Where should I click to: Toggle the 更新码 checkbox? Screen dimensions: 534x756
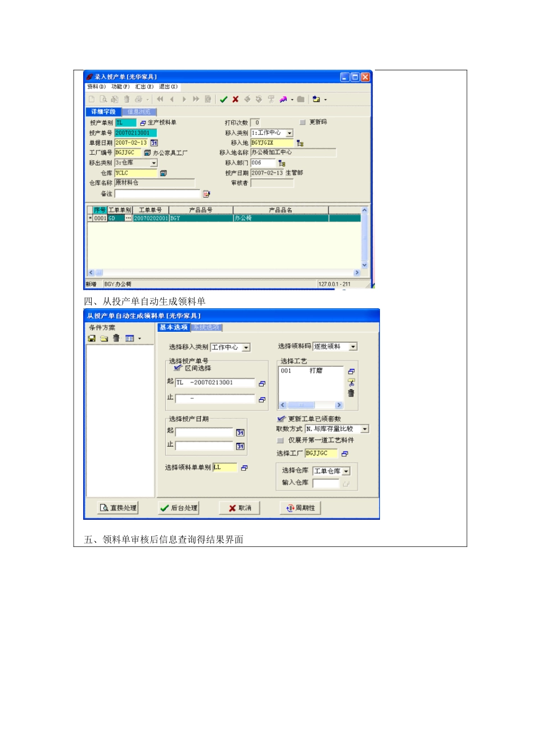(302, 123)
